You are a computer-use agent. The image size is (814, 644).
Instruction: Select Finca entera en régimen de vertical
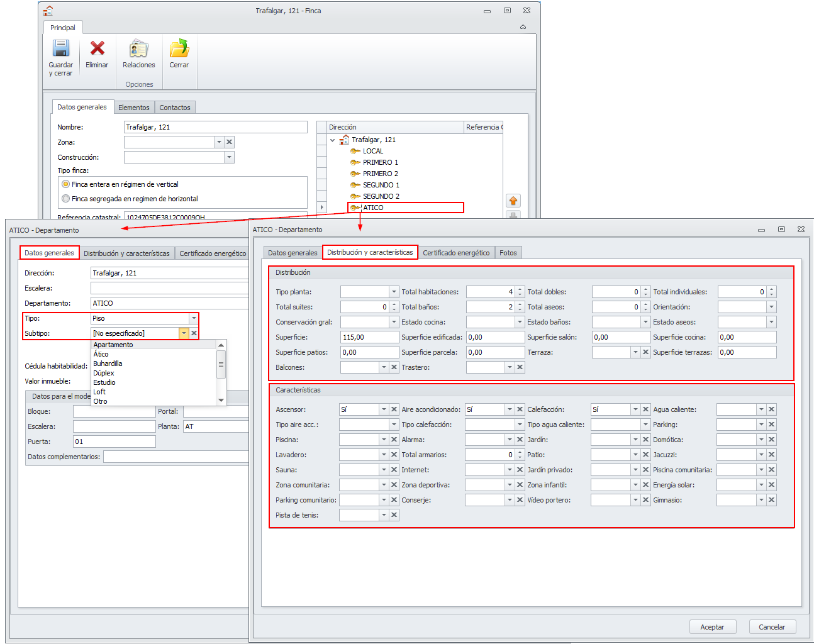point(66,184)
